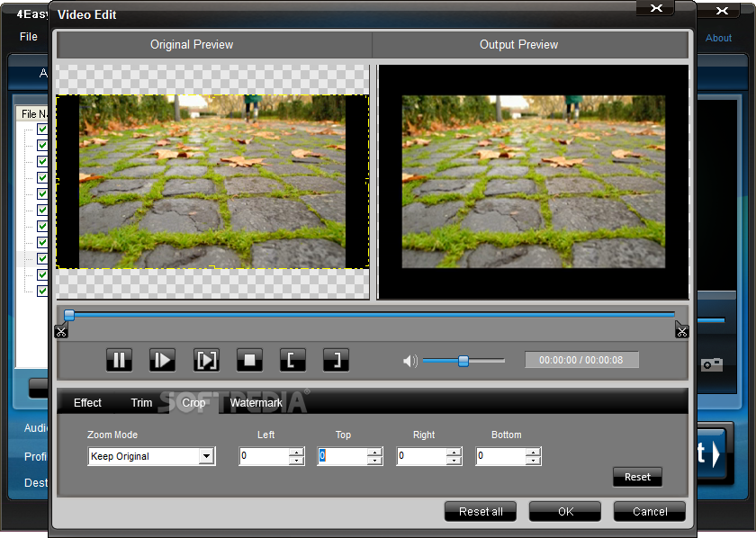Switch to the Effect tab

(87, 403)
